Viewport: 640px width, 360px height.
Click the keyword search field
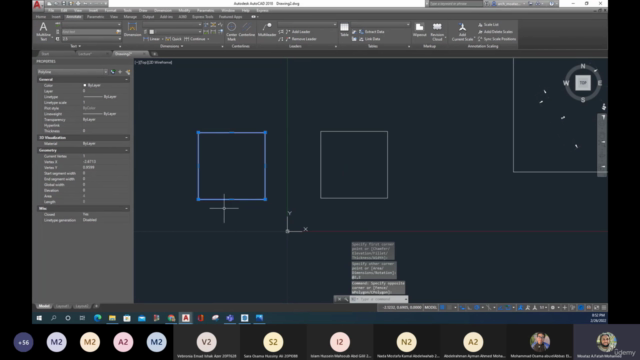coord(456,4)
